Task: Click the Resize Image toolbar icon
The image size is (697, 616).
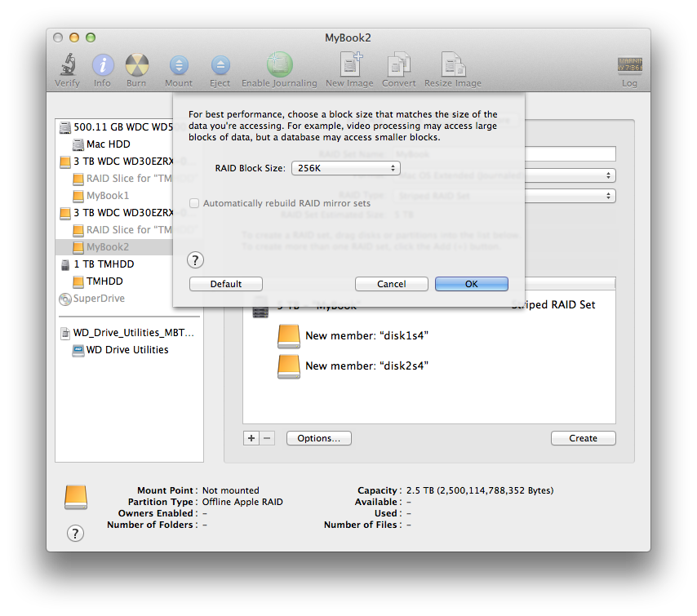Action: [452, 64]
